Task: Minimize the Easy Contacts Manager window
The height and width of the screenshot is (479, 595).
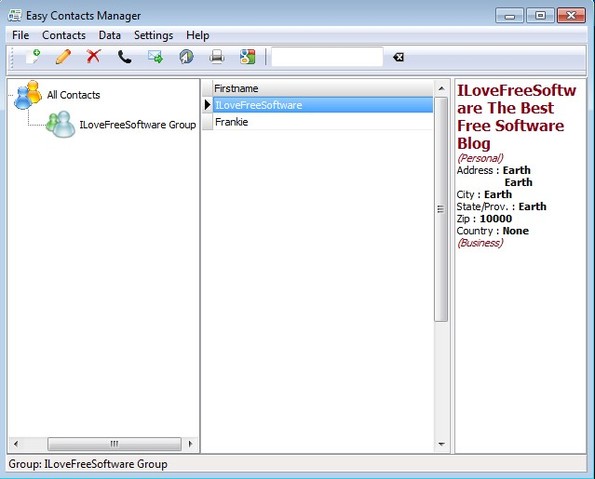Action: 510,16
